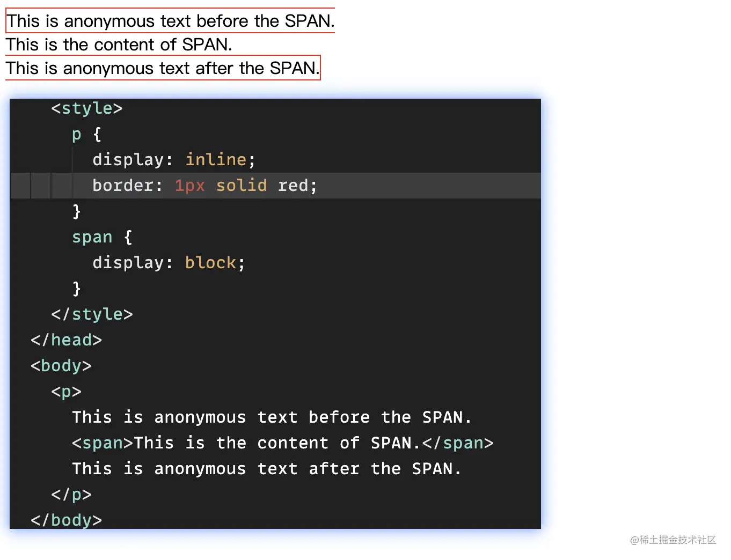Click the opening body tag
This screenshot has height=560, width=731.
[61, 365]
